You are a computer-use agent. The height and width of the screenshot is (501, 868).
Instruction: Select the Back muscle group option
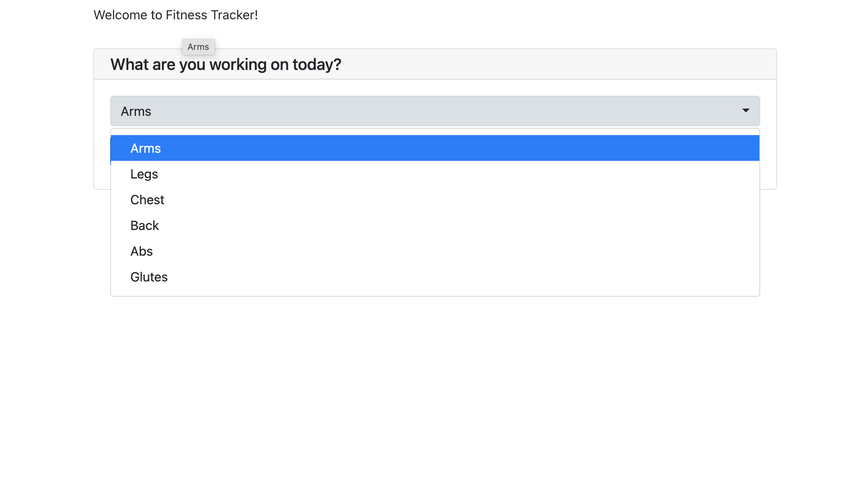(435, 225)
